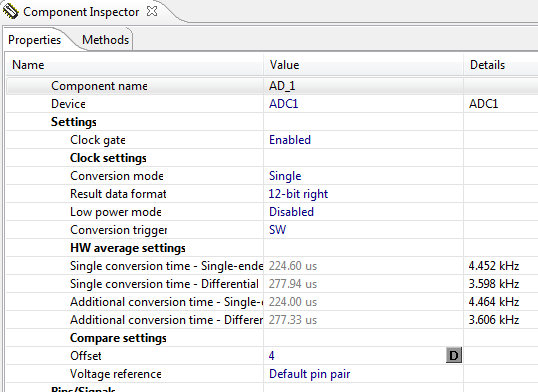This screenshot has height=392, width=538.
Task: Edit the Offset value 4
Action: pyautogui.click(x=355, y=356)
